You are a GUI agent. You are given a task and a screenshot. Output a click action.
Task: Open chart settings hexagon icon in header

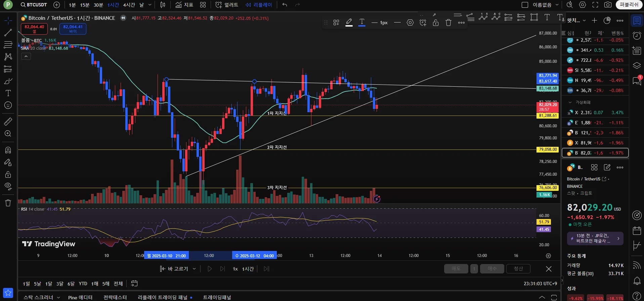(583, 5)
